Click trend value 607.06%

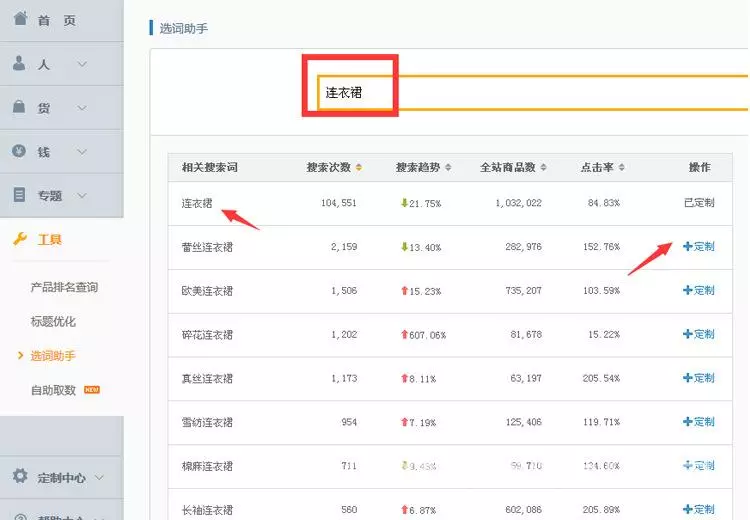pyautogui.click(x=428, y=335)
